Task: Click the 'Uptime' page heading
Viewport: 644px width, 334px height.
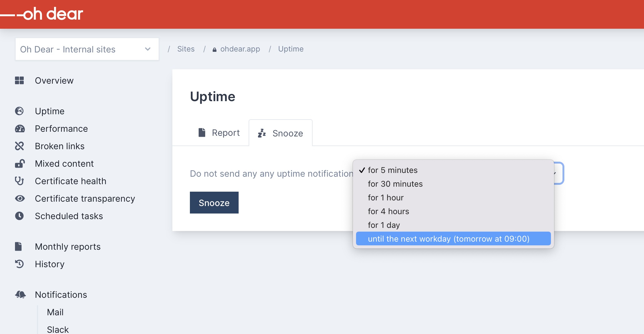Action: (x=213, y=96)
